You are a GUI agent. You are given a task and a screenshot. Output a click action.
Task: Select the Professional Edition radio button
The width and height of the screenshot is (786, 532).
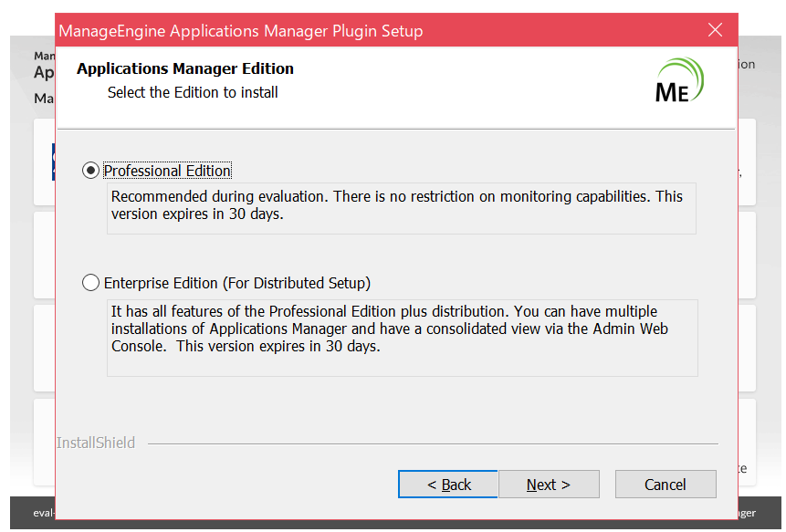(x=90, y=171)
